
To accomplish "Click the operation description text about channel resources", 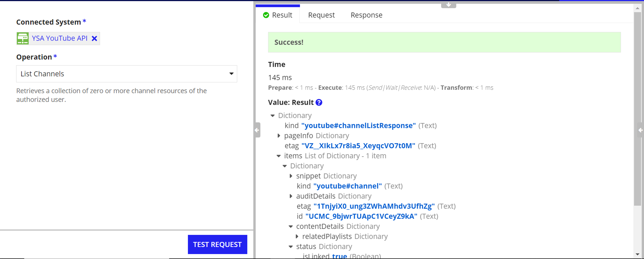I will [x=112, y=95].
